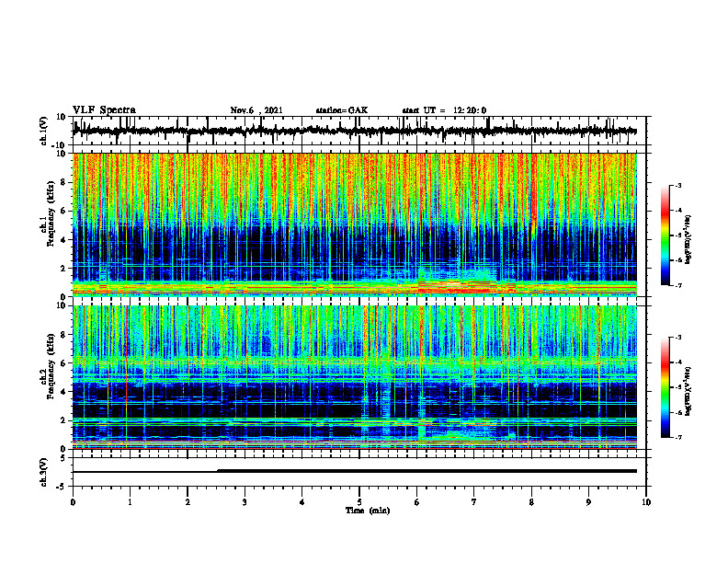Click the 6 kHz horizontal band in ch.2 spectrogram
The image size is (728, 563).
pyautogui.click(x=355, y=362)
